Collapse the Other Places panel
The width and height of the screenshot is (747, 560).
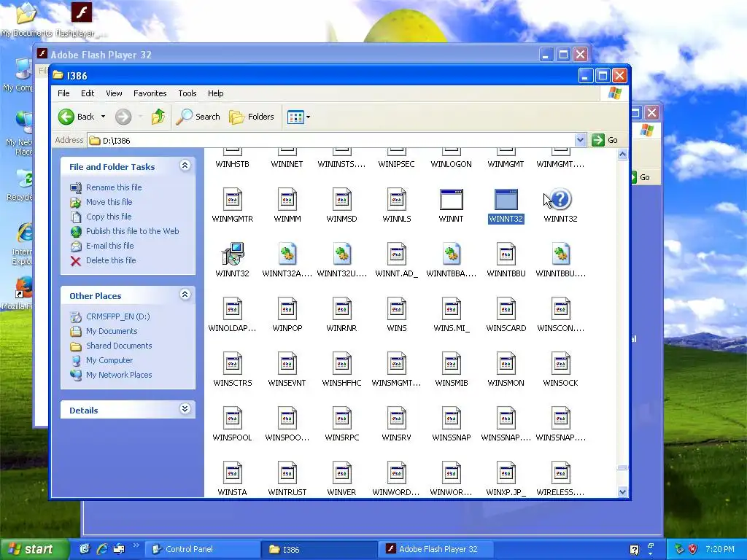coord(185,295)
